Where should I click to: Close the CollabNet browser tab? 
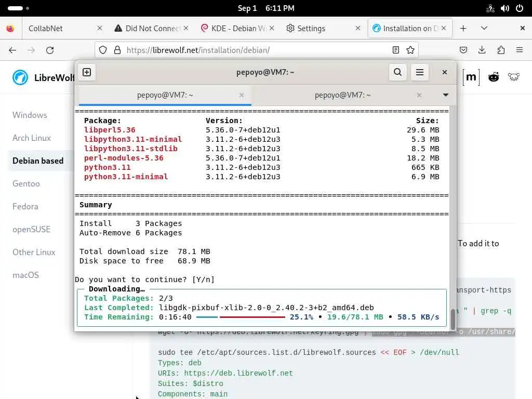point(100,28)
